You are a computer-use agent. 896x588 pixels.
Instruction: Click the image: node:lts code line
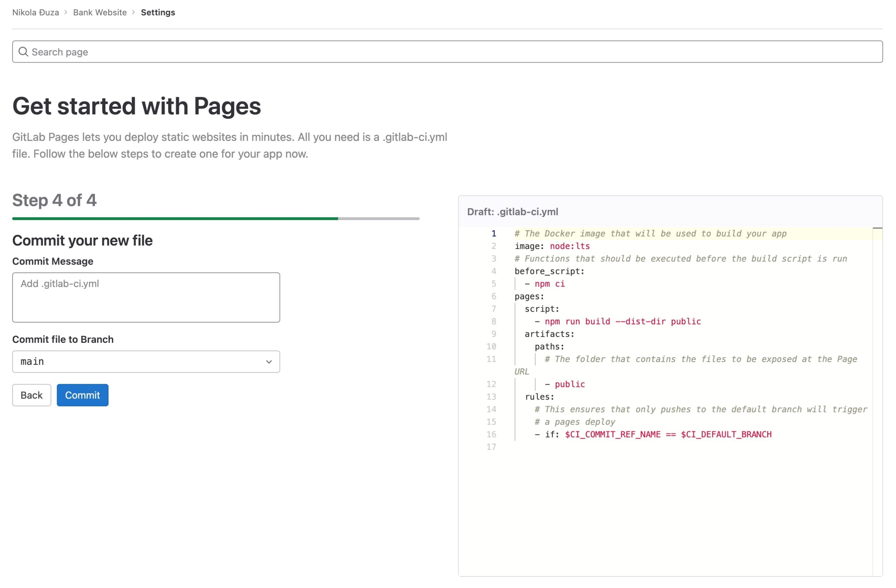click(x=552, y=246)
